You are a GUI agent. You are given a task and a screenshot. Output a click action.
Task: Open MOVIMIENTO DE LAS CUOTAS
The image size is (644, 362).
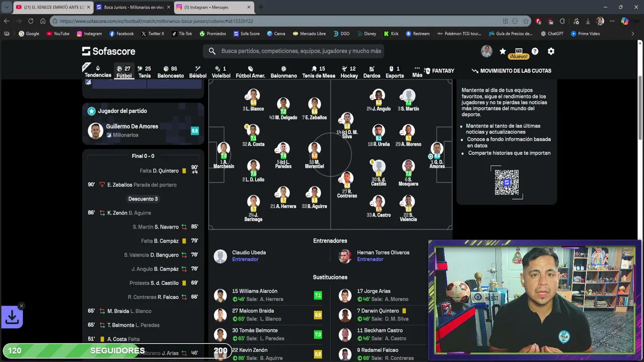[511, 71]
